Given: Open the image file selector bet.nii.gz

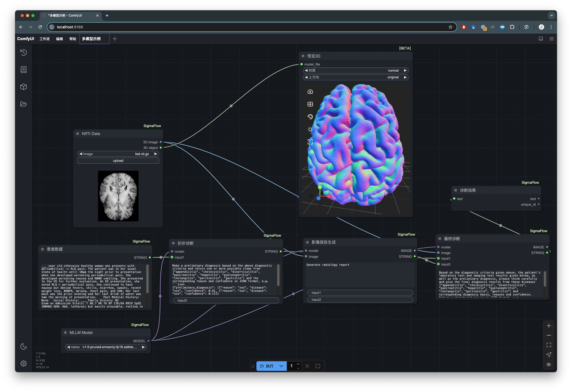Looking at the screenshot, I should pos(118,154).
